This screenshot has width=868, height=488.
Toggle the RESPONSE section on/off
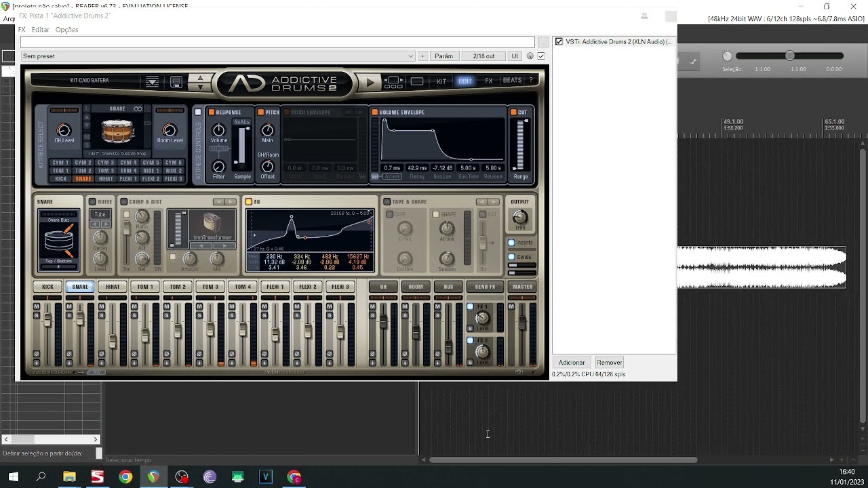point(212,112)
